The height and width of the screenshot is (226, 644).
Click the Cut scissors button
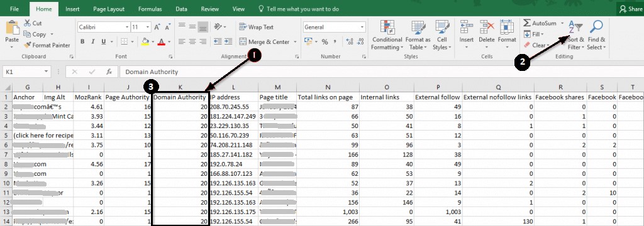tap(33, 23)
